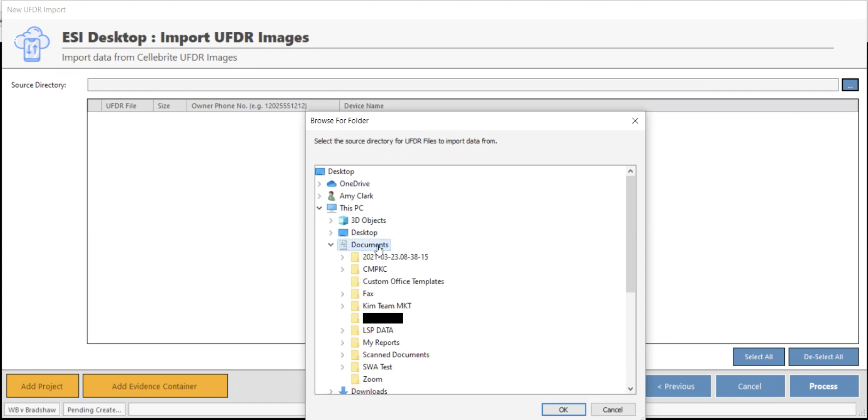Image resolution: width=868 pixels, height=420 pixels.
Task: Click the folder tree scrollbar thumb
Action: (x=631, y=234)
